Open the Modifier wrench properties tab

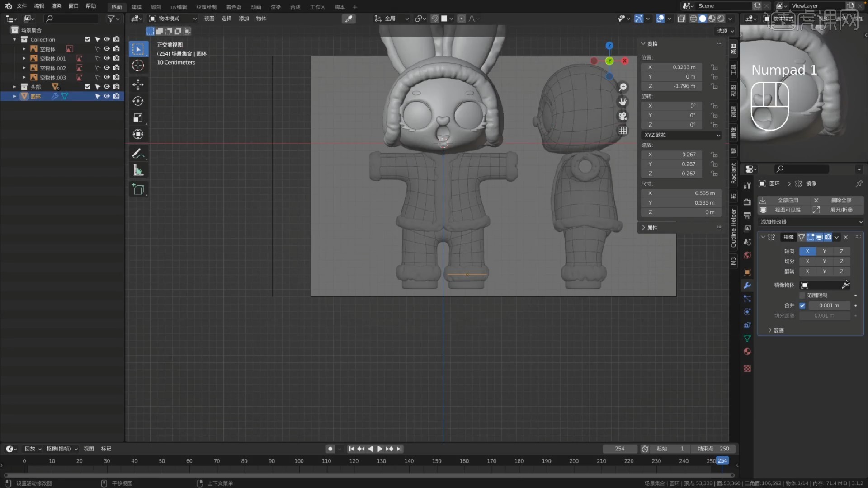click(x=747, y=286)
